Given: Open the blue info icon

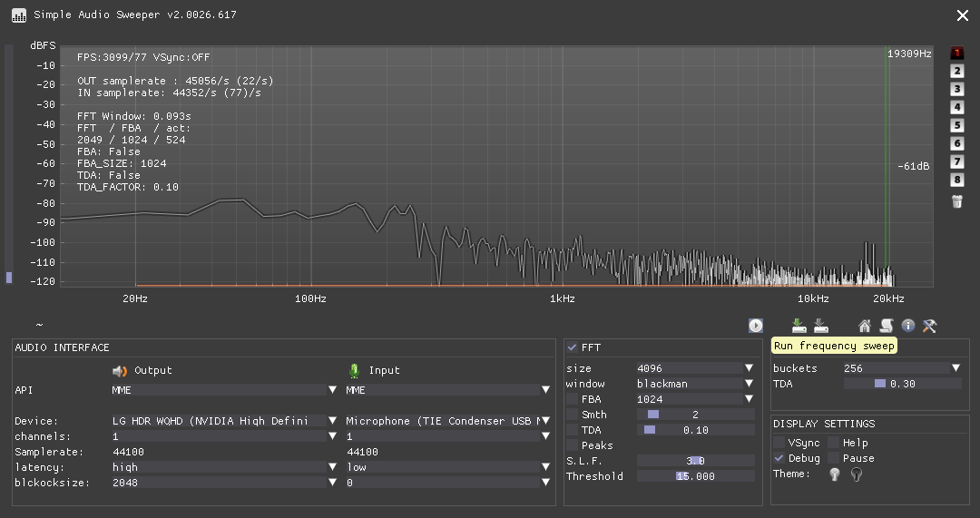Looking at the screenshot, I should (x=908, y=326).
